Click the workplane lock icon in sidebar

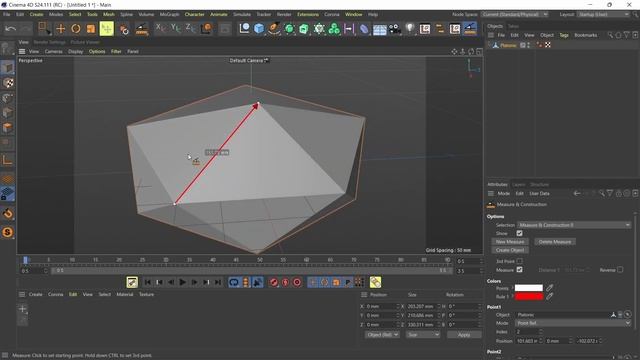7,194
